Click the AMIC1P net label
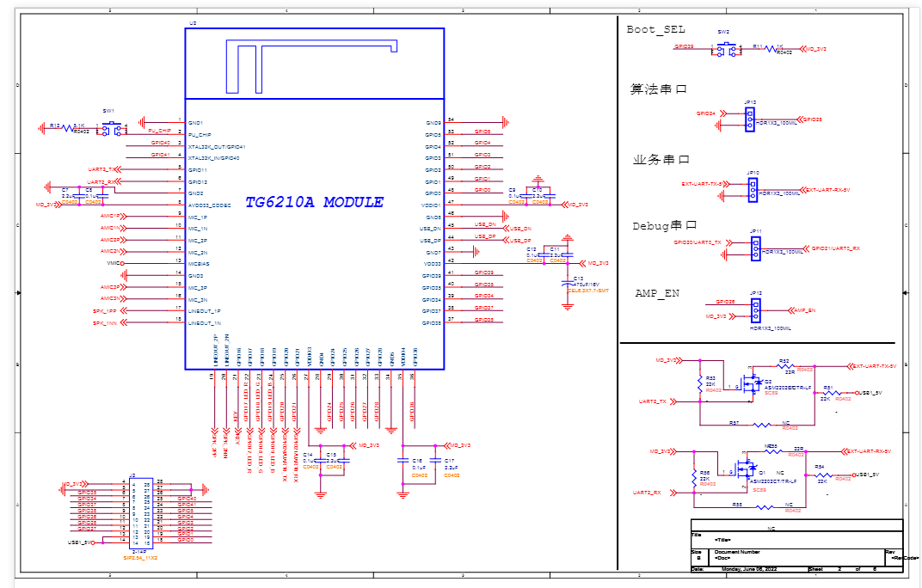The width and height of the screenshot is (922, 588). coord(110,216)
